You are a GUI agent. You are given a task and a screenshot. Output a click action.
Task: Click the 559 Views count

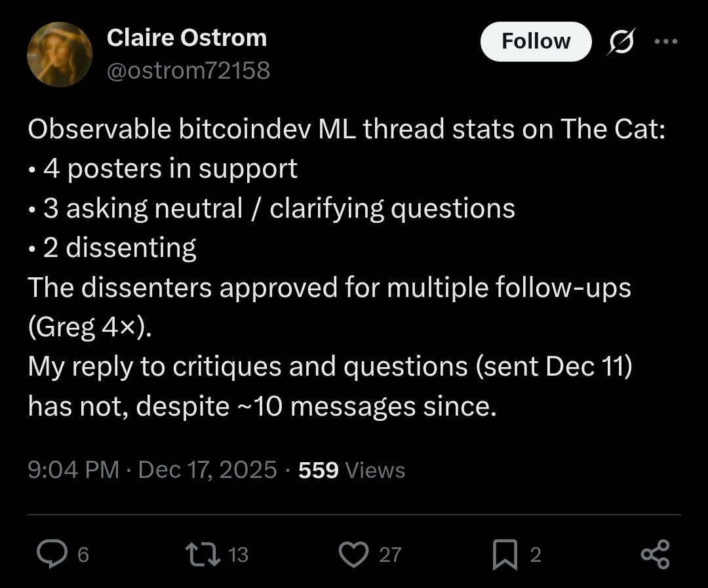(351, 469)
